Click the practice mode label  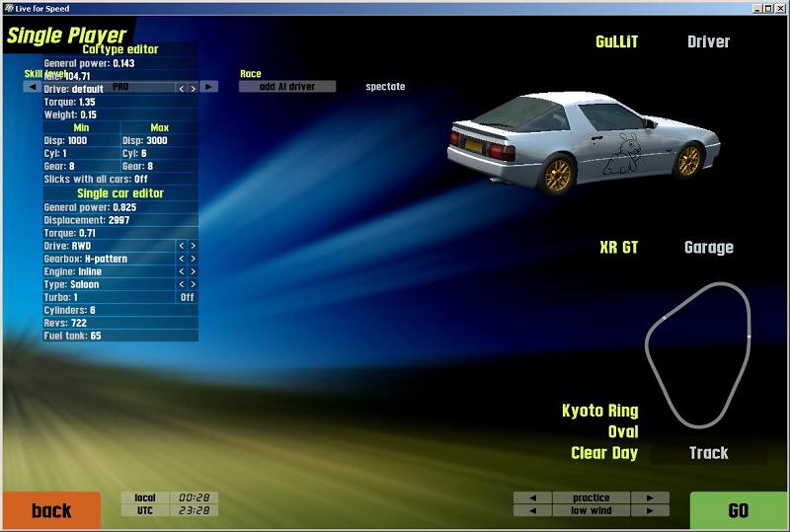[x=591, y=497]
